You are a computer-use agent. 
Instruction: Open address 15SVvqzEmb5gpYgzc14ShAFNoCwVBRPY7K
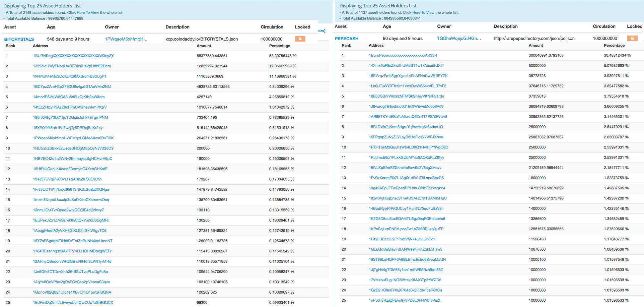[408, 76]
